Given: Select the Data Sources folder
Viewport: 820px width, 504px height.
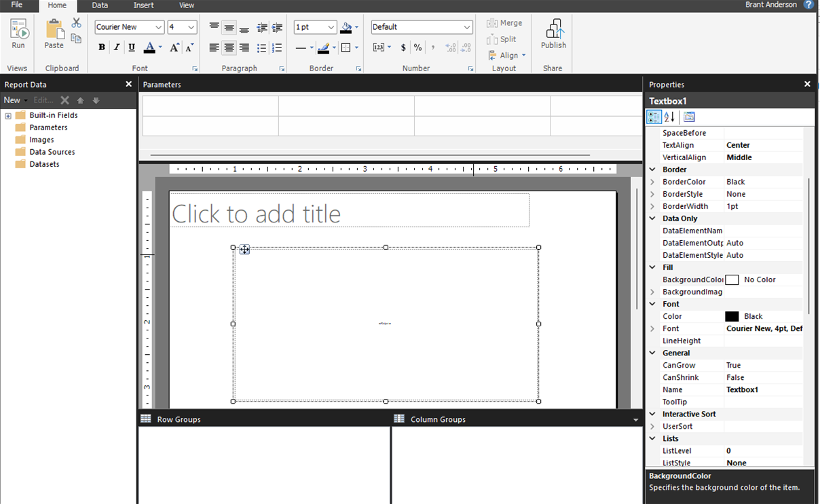Looking at the screenshot, I should (45, 152).
